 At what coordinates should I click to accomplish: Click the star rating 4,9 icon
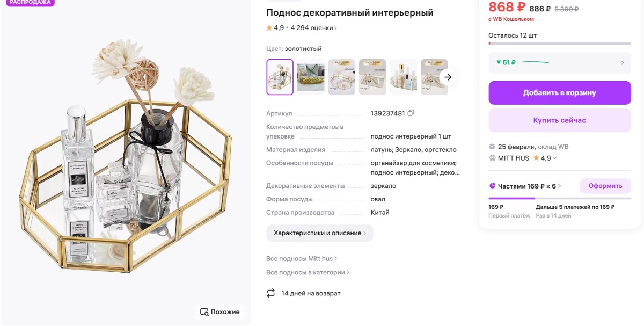[269, 28]
